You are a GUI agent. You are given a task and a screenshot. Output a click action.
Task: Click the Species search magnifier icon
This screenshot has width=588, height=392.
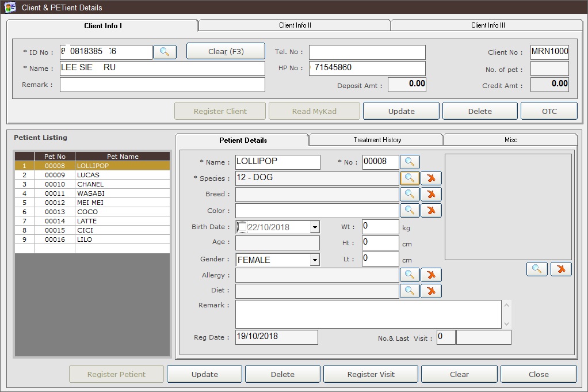tap(409, 178)
